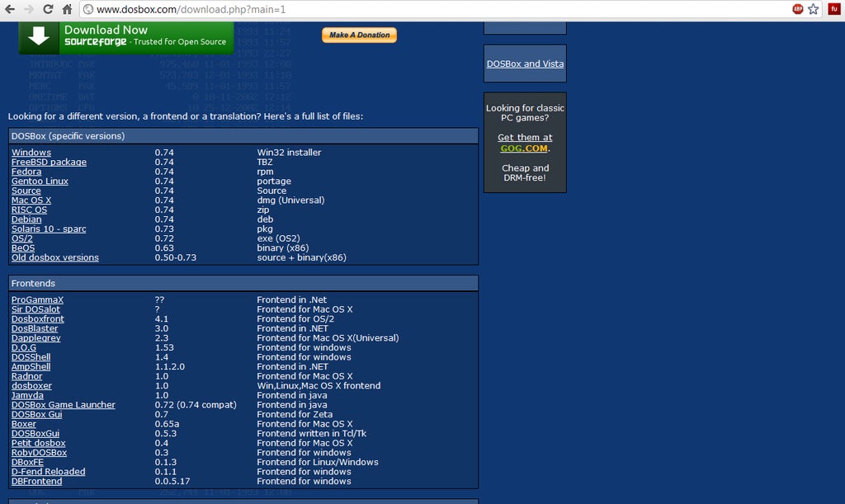845x504 pixels.
Task: Open the Radnor frontend link
Action: (x=26, y=376)
